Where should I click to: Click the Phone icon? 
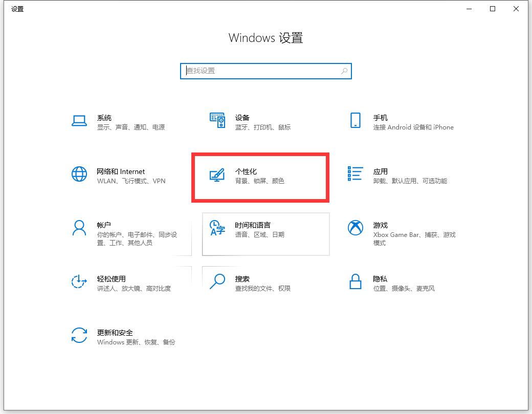355,120
